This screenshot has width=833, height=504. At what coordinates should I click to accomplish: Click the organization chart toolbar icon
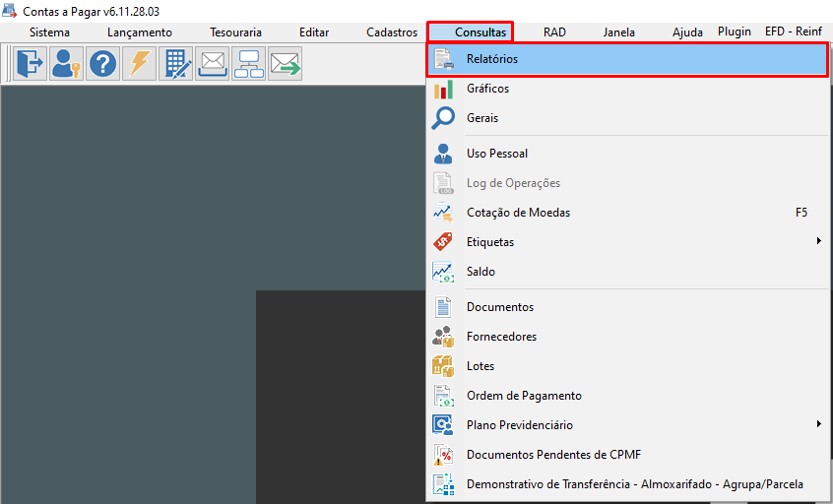click(x=249, y=64)
